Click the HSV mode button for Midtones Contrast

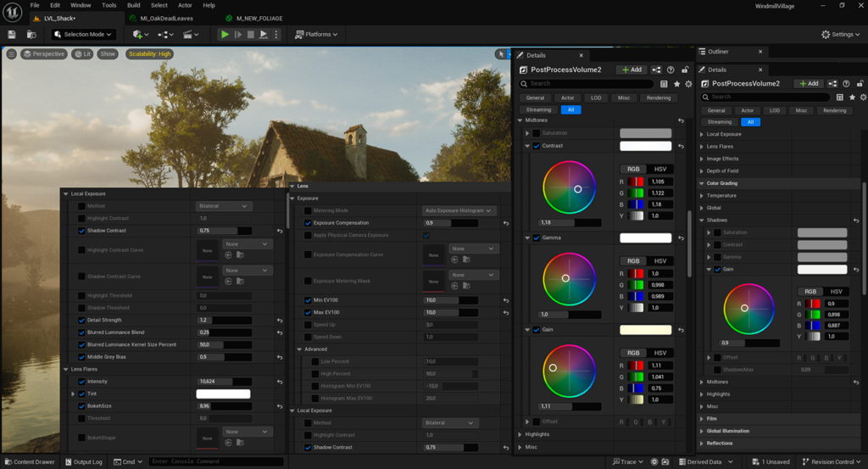[660, 169]
